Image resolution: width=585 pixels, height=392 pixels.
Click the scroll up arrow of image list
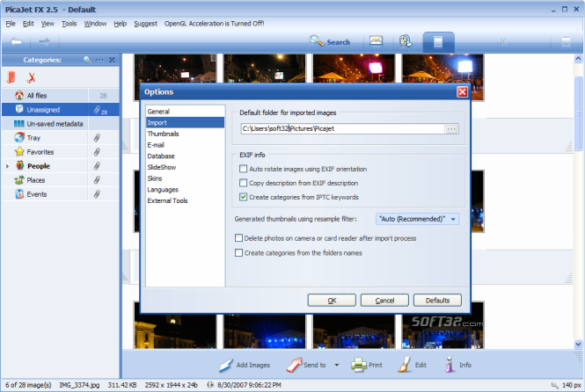(578, 59)
